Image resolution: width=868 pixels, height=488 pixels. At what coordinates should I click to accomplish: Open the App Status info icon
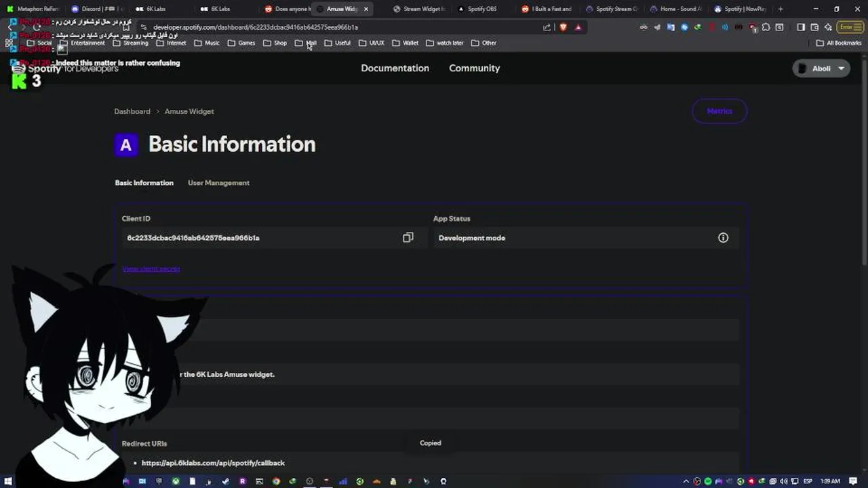tap(723, 237)
